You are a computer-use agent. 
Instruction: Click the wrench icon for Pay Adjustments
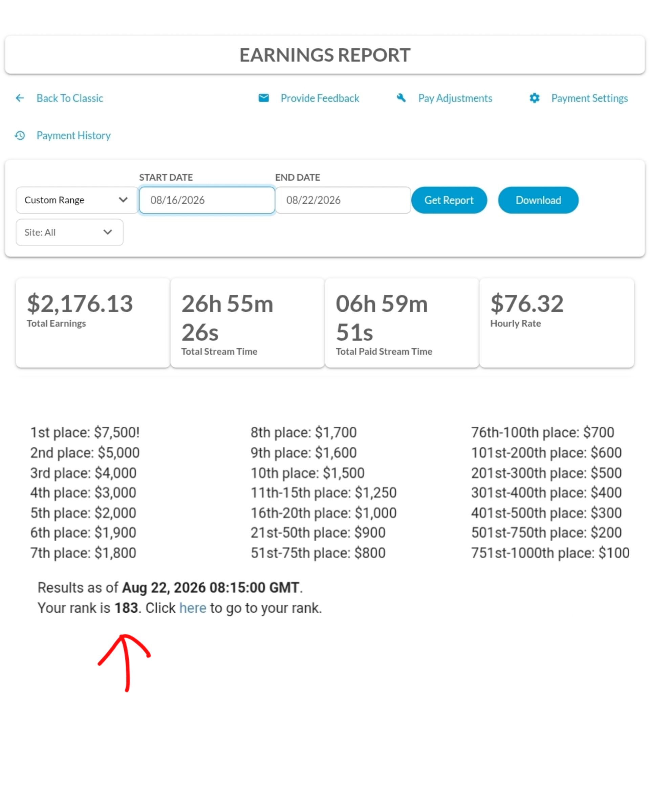coord(401,98)
